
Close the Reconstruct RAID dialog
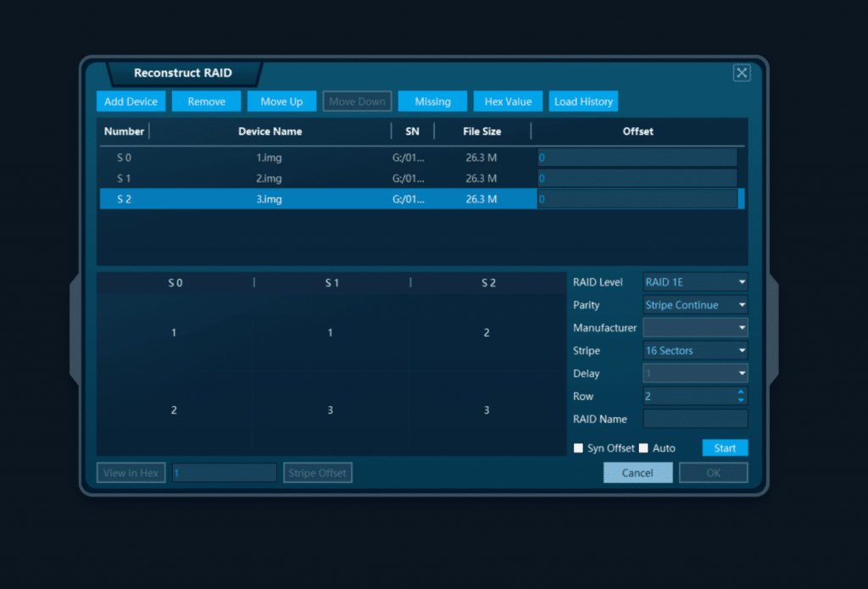pyautogui.click(x=742, y=73)
